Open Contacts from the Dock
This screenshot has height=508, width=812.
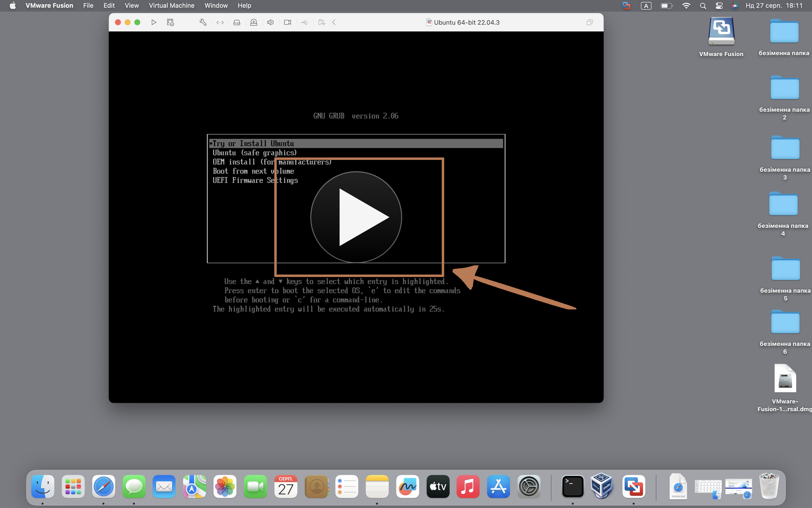click(316, 486)
